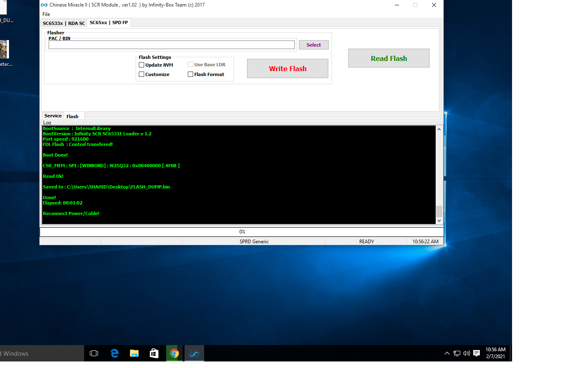Click the 0% progress bar

242,232
